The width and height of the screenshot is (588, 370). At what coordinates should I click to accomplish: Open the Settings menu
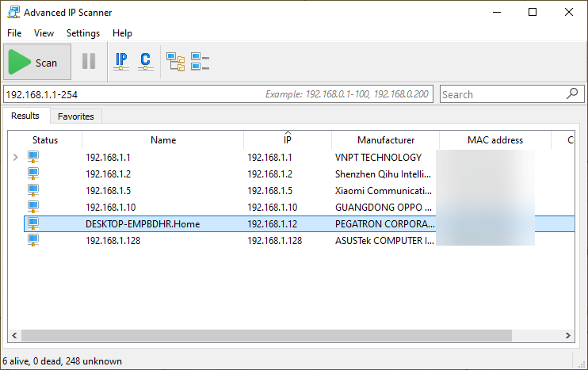[83, 33]
